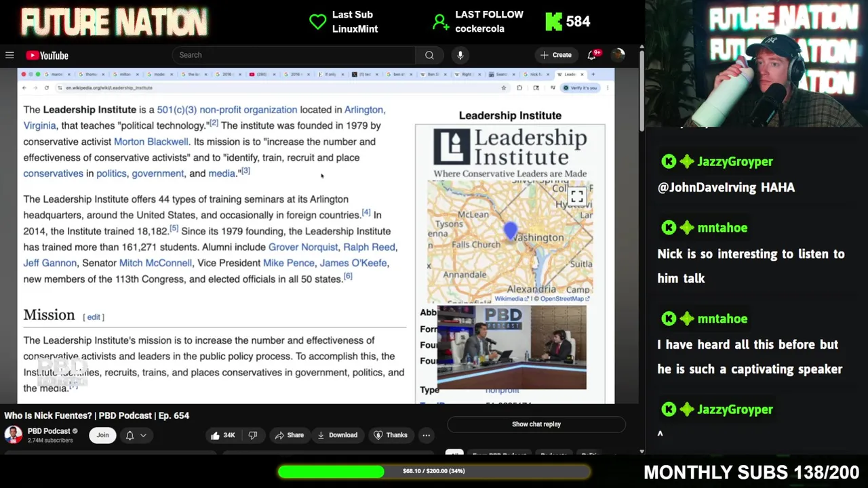The width and height of the screenshot is (868, 488).
Task: Edit the Mission section
Action: (x=94, y=317)
